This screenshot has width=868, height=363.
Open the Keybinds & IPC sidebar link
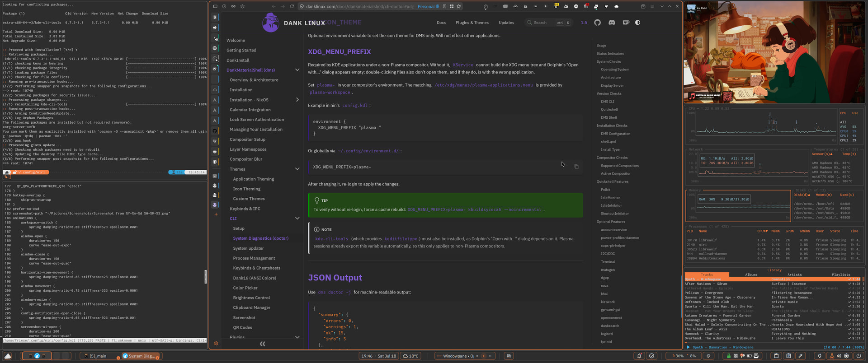coord(245,209)
